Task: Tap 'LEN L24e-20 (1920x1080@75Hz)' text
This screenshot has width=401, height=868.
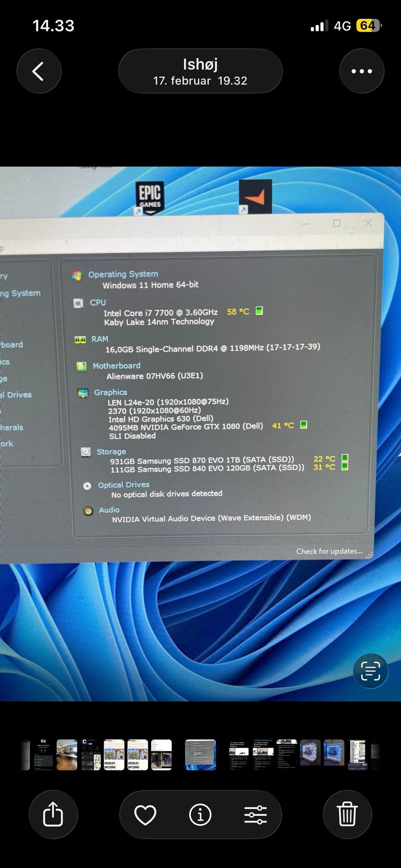Action: 168,402
